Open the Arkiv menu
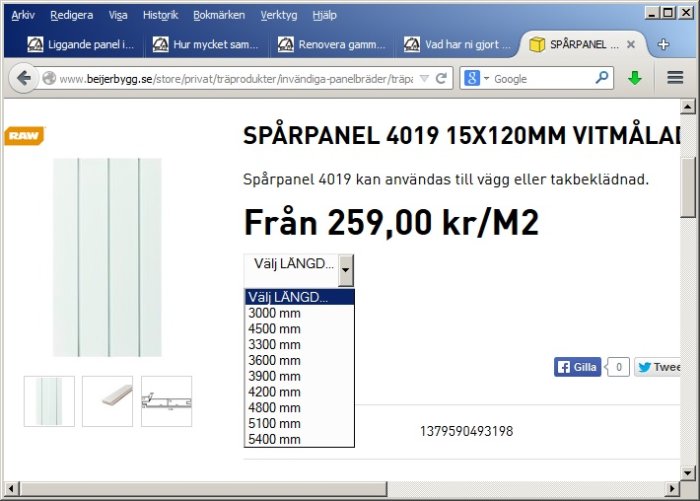Viewport: 700px width, 501px height. pos(23,15)
